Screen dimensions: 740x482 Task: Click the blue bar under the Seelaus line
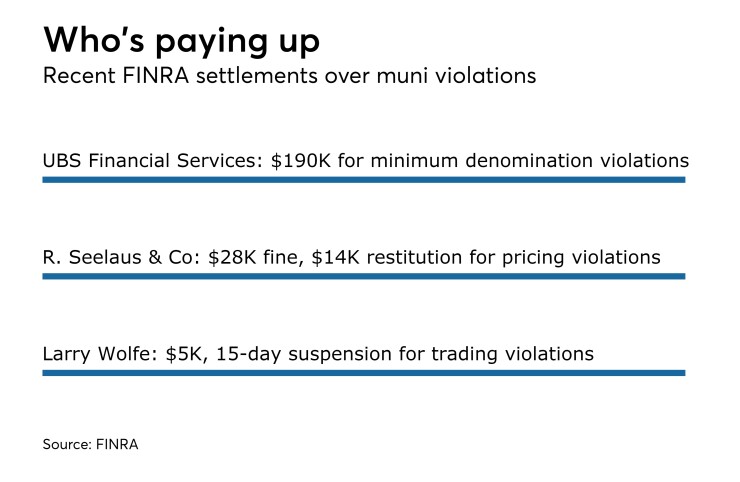(363, 276)
